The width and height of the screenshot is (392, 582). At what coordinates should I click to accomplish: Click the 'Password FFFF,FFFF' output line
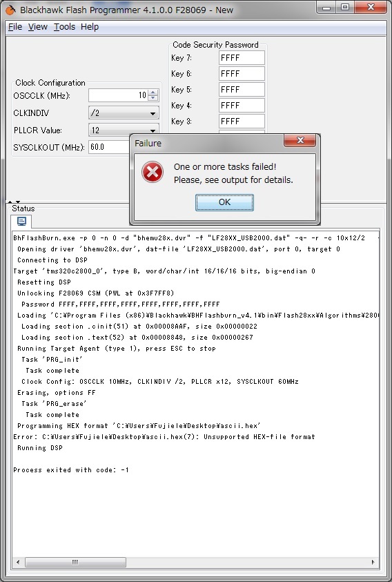coord(121,304)
